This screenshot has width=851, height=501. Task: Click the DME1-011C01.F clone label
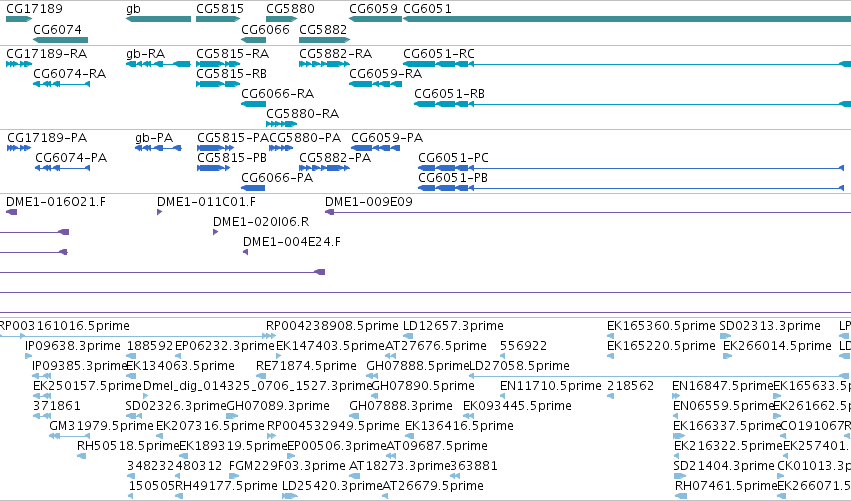(206, 202)
